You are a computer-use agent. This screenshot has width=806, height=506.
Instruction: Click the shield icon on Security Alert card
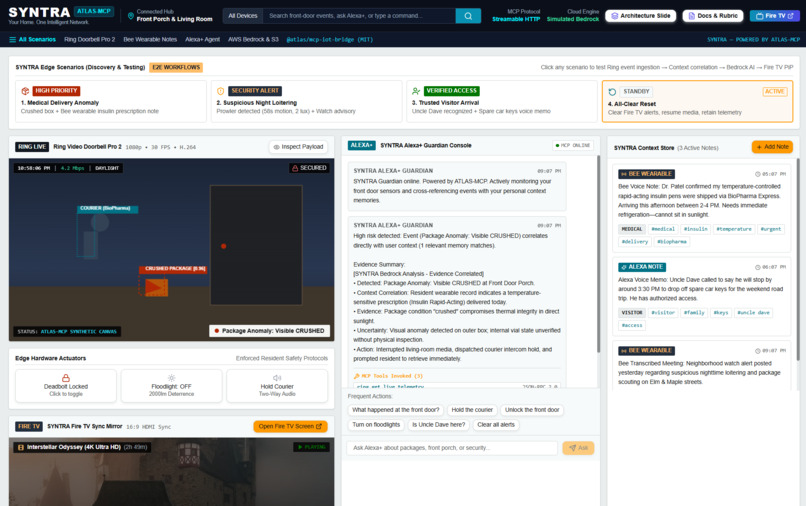221,91
